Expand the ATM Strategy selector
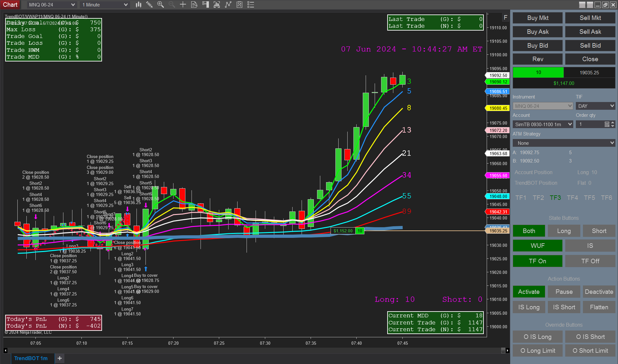 (564, 143)
